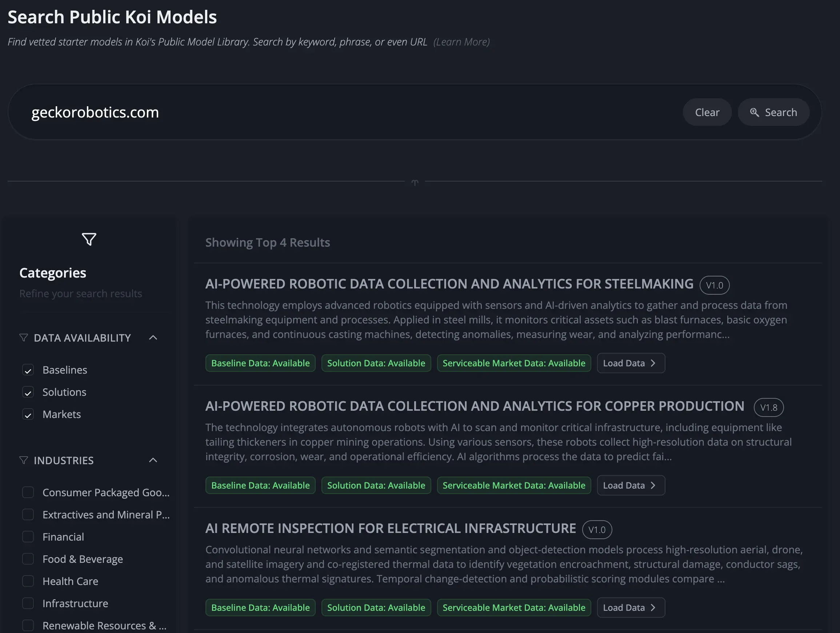Click the funnel icon beside DATA AVAILABILITY

point(23,337)
